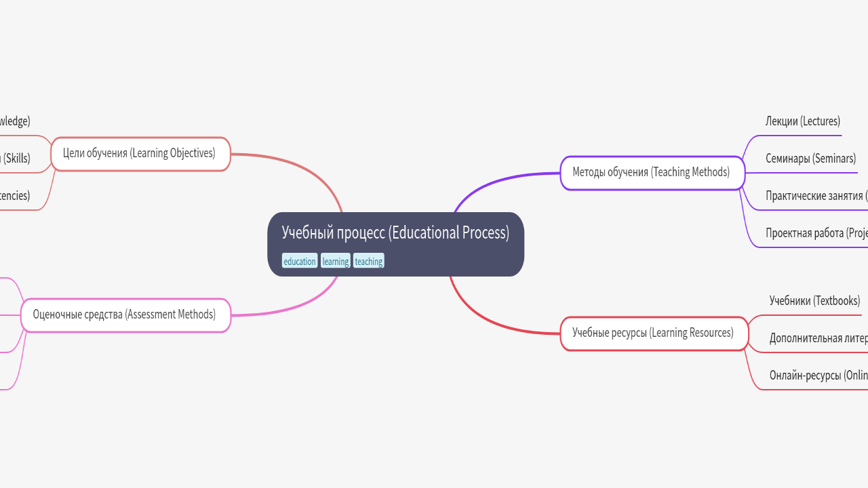Click the education tag
868x488 pixels.
point(300,262)
